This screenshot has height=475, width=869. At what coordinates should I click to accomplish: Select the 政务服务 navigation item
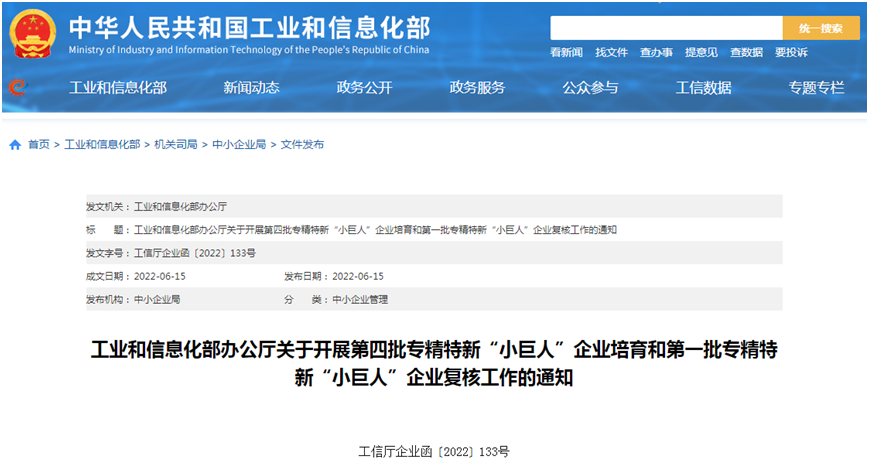[477, 88]
